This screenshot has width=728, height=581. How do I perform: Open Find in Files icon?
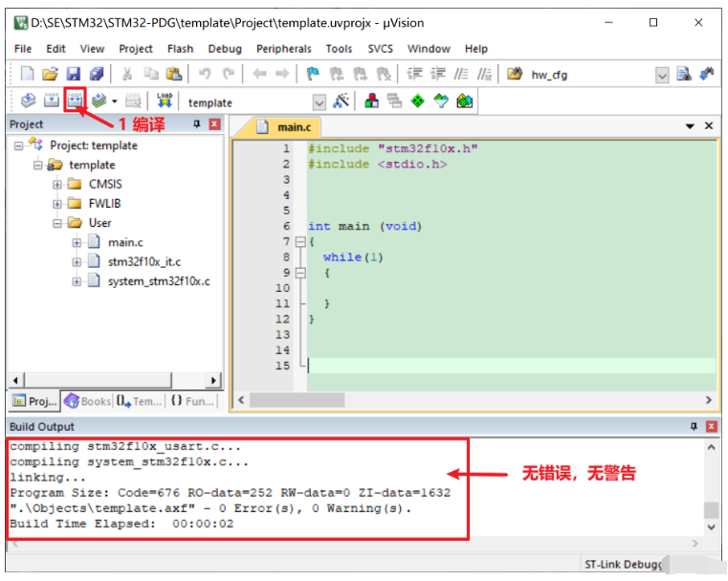pyautogui.click(x=514, y=74)
